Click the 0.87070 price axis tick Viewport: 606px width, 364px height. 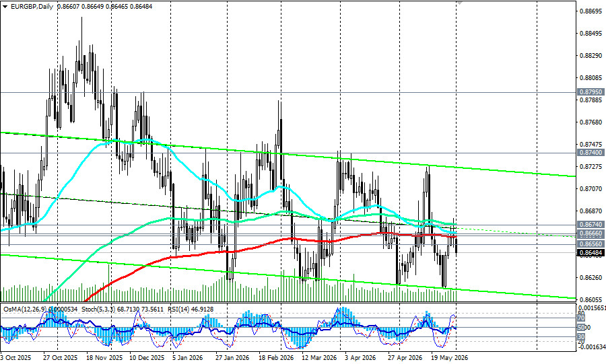[591, 188]
